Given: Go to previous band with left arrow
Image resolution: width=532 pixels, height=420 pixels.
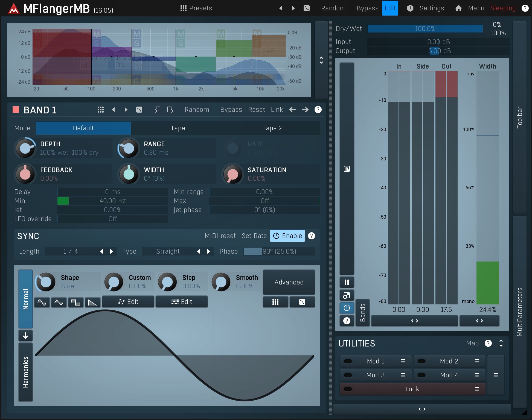Looking at the screenshot, I should [292, 110].
